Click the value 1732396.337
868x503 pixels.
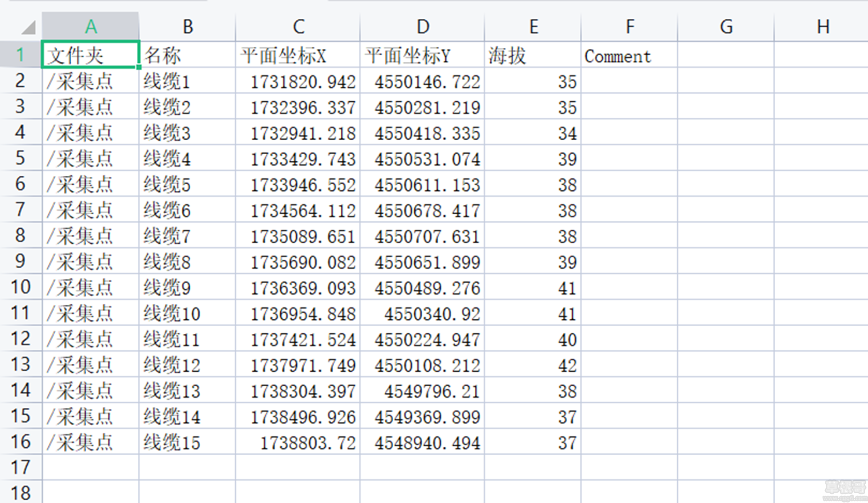[303, 108]
